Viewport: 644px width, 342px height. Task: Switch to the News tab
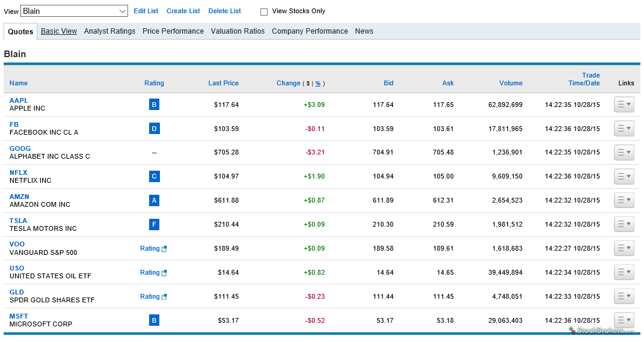tap(364, 31)
